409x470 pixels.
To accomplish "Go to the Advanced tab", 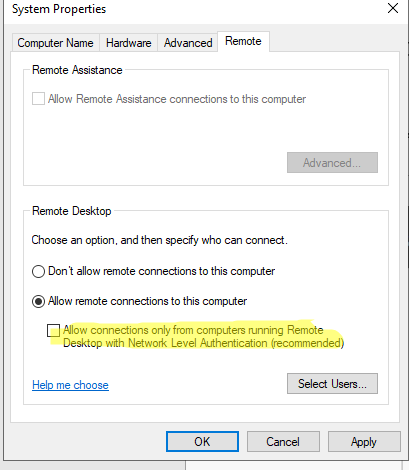I will click(x=188, y=43).
